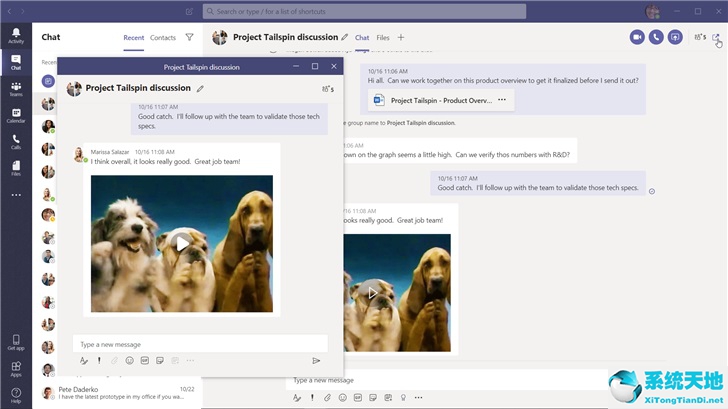Image resolution: width=728 pixels, height=409 pixels.
Task: Play the dogs video in main chat
Action: (x=372, y=292)
